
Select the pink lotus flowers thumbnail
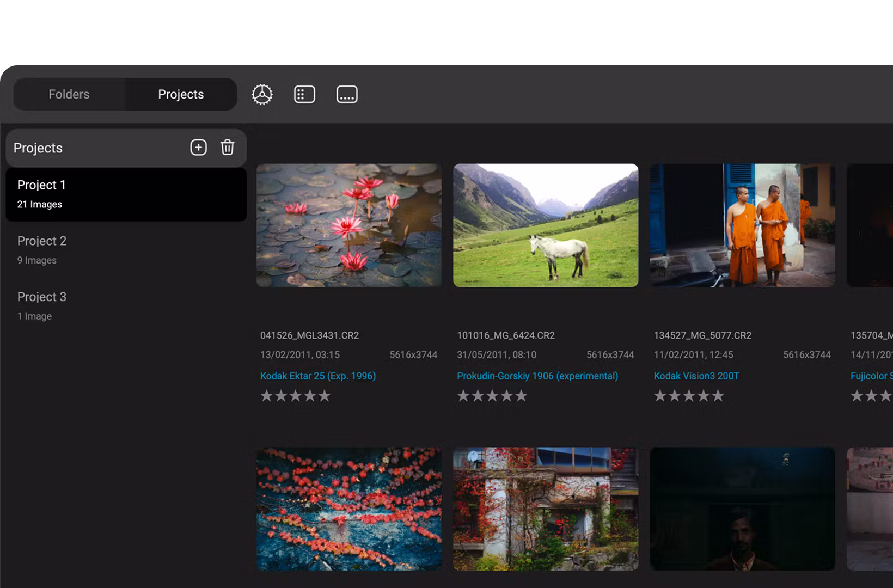349,225
